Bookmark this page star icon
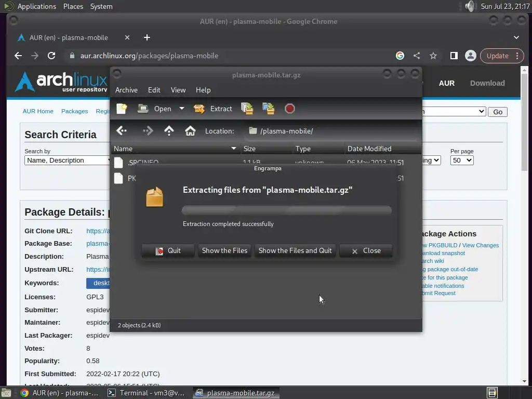This screenshot has height=399, width=532. (433, 56)
